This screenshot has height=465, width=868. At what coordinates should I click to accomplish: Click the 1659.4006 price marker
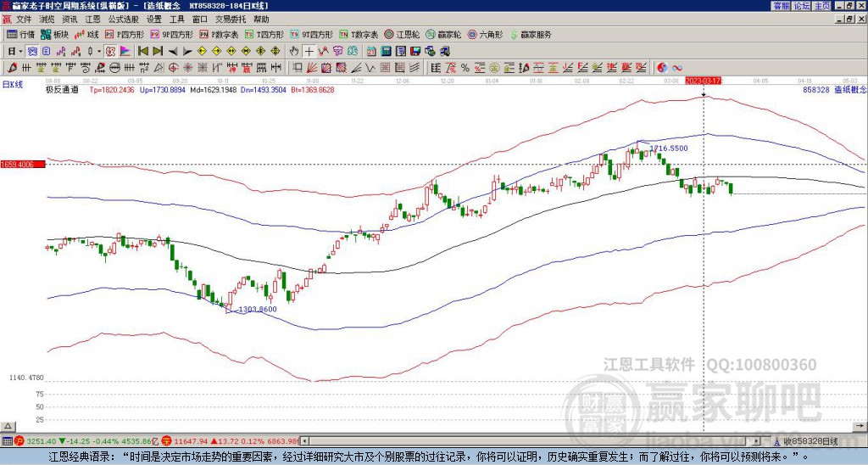pos(23,164)
